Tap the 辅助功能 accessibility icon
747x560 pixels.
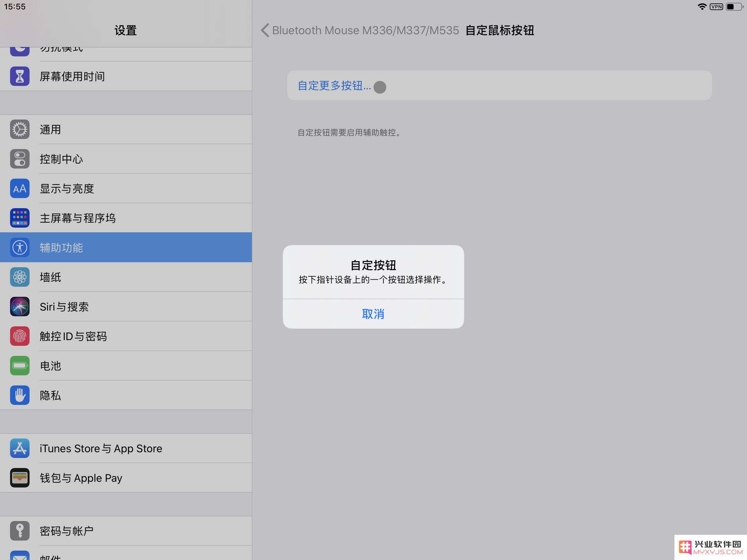coord(19,247)
